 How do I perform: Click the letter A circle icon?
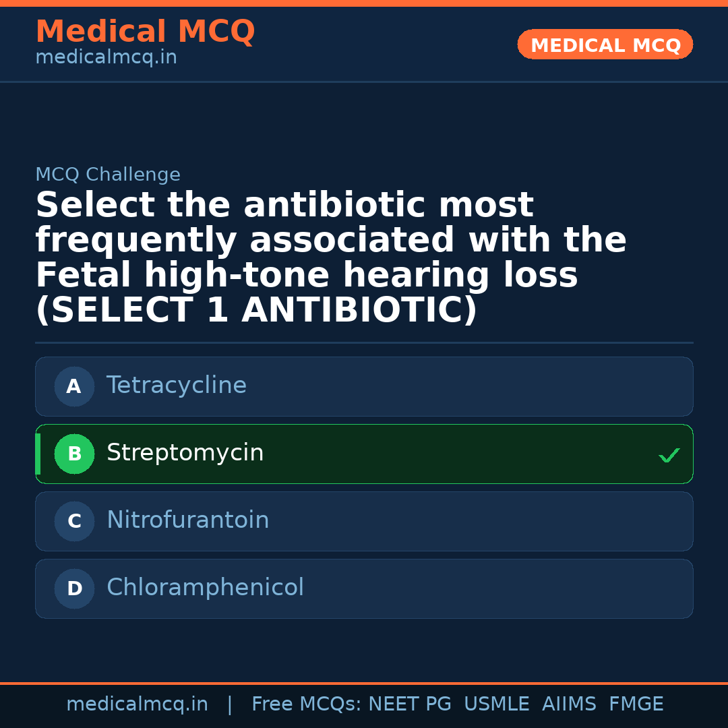pyautogui.click(x=74, y=387)
